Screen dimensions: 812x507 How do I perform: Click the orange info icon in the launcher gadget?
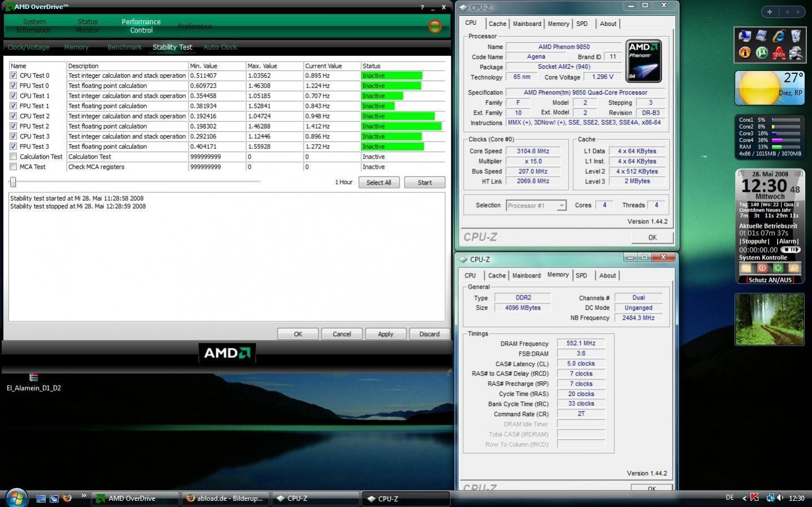[745, 53]
